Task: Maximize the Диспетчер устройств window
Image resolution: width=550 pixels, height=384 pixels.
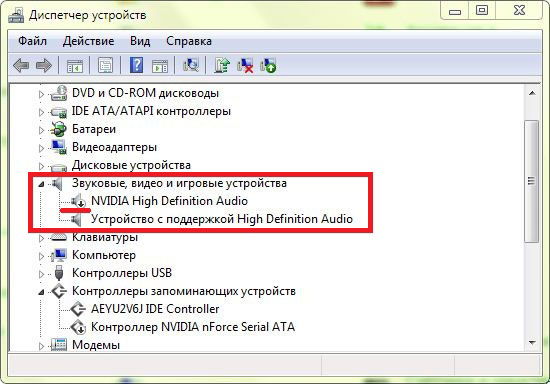Action: (x=482, y=11)
